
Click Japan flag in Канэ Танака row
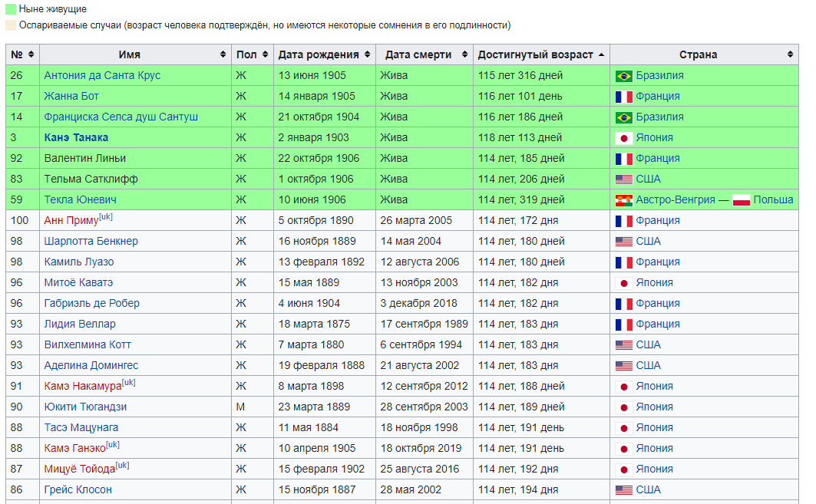coord(623,138)
